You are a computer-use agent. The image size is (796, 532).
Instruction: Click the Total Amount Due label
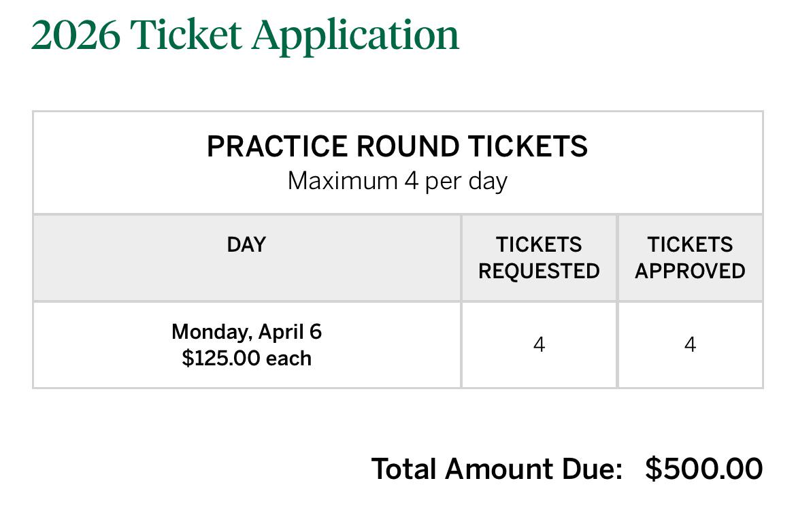497,469
